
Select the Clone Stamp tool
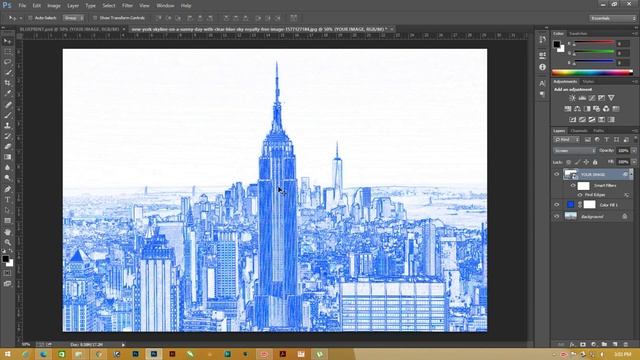[7, 125]
